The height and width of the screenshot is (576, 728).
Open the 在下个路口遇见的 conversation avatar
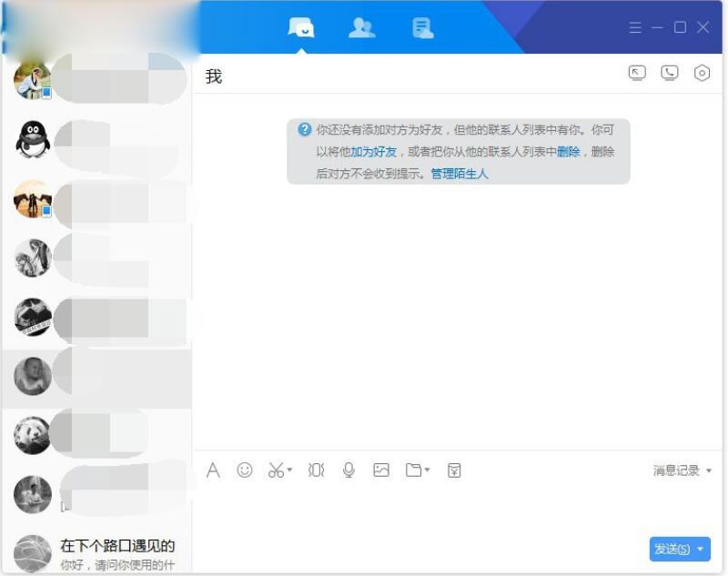point(32,551)
